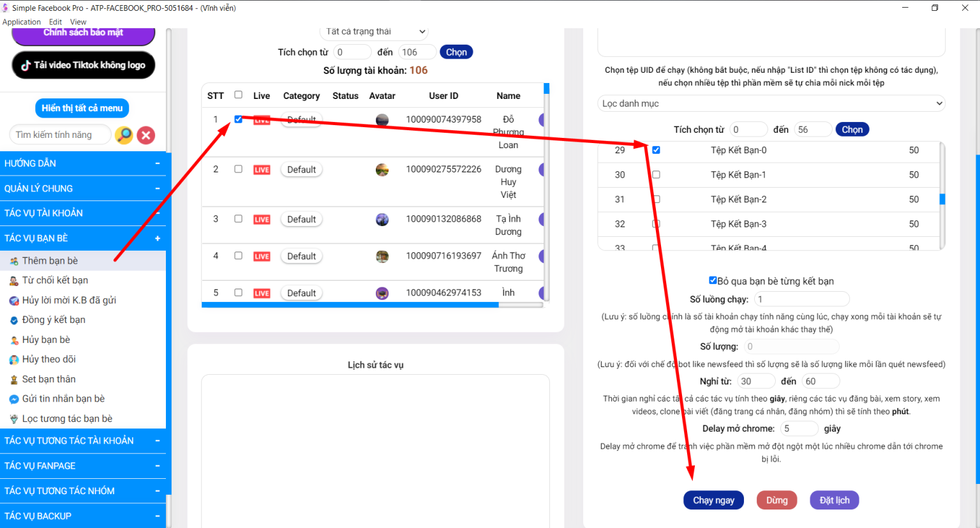The height and width of the screenshot is (528, 980).
Task: Click the LIVE badge on the first account row
Action: [262, 119]
